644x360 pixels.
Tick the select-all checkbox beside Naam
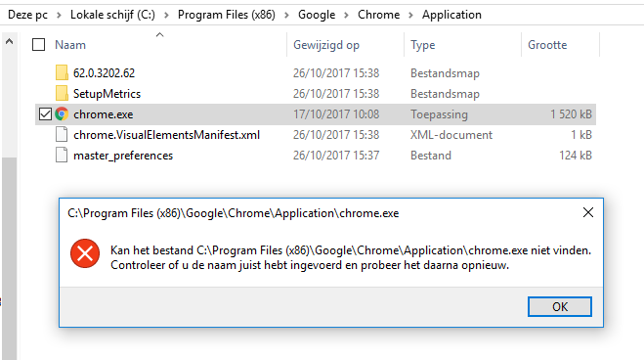pos(39,44)
